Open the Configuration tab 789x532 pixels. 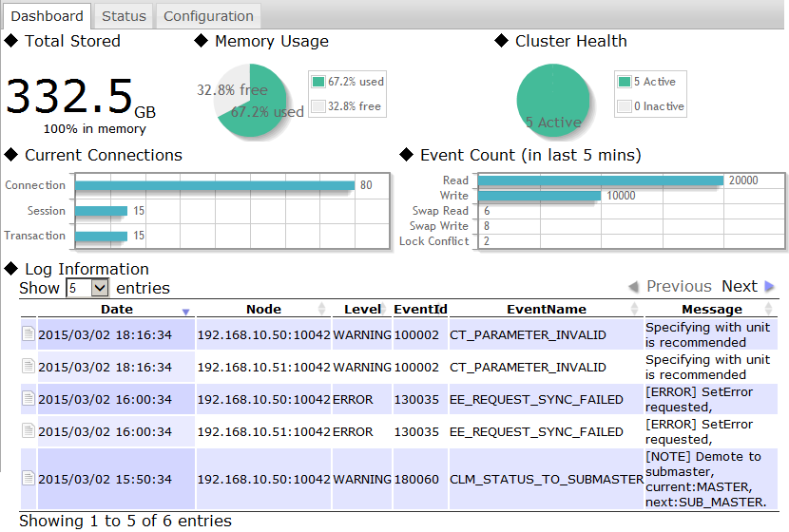point(208,16)
